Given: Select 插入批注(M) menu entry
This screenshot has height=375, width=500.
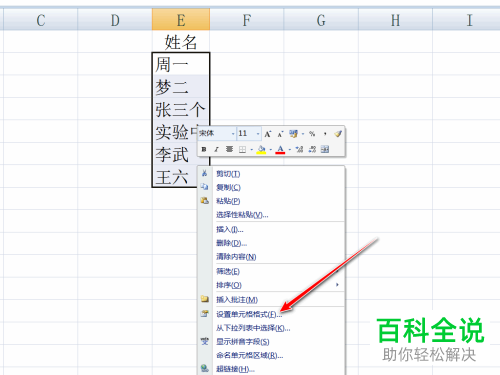Looking at the screenshot, I should pos(271,300).
